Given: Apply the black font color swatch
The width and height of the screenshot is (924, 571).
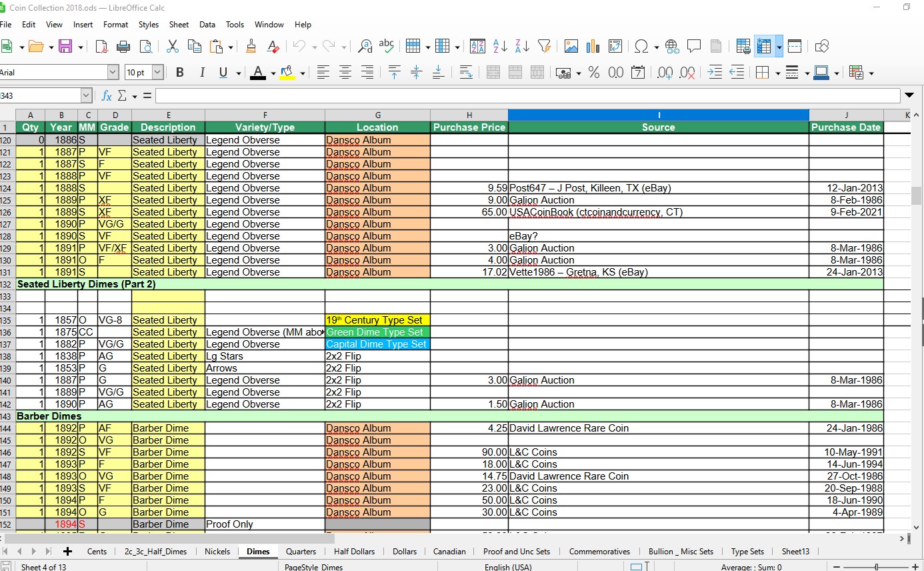Looking at the screenshot, I should point(258,72).
